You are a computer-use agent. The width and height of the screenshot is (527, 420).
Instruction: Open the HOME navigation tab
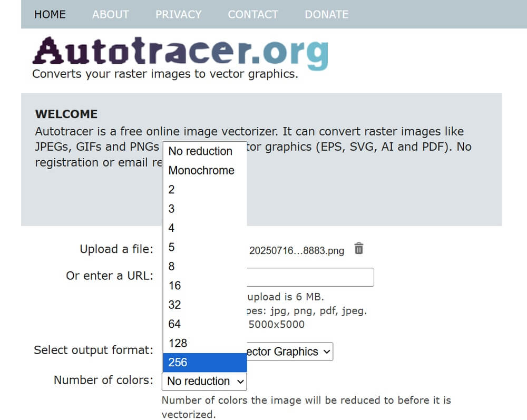click(50, 14)
